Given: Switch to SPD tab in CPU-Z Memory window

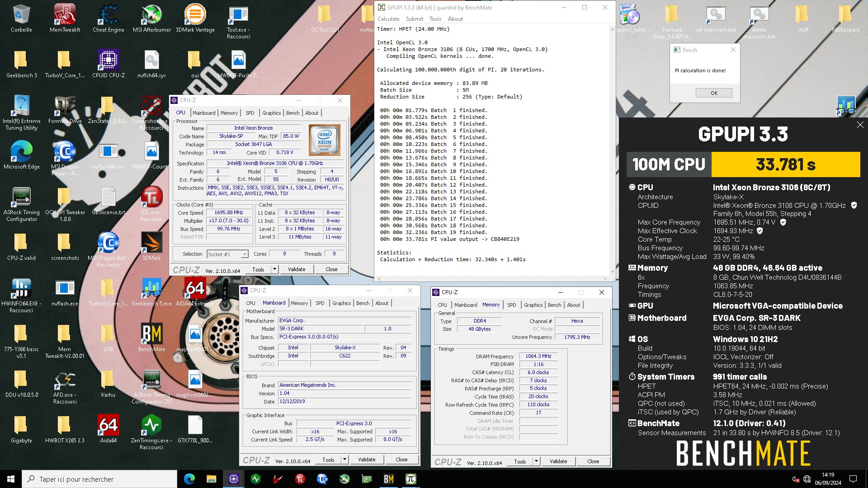Looking at the screenshot, I should coord(511,305).
